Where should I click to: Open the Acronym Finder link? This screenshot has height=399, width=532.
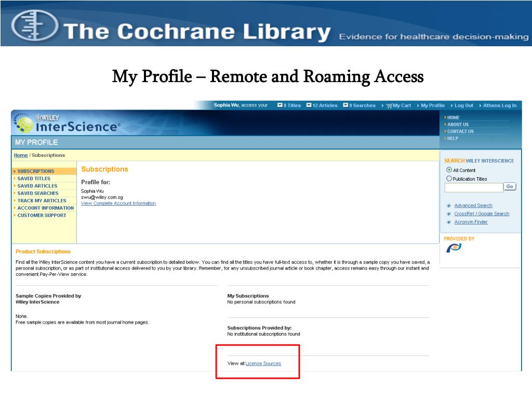click(471, 222)
